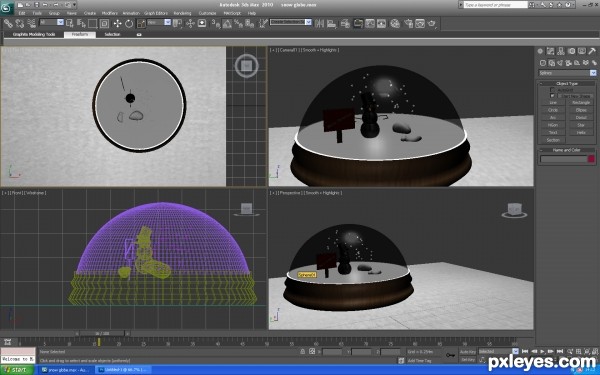This screenshot has height=375, width=600.
Task: Click the Mirror tool icon
Action: point(319,24)
